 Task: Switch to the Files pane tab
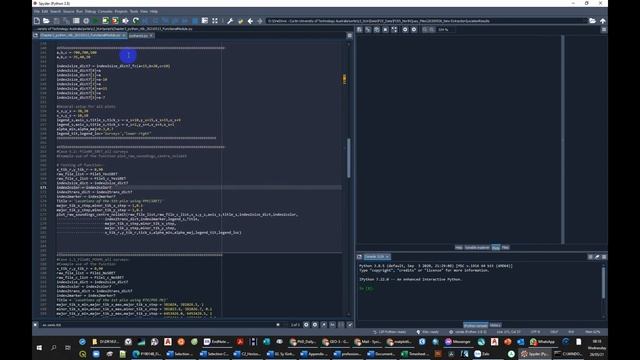[505, 247]
